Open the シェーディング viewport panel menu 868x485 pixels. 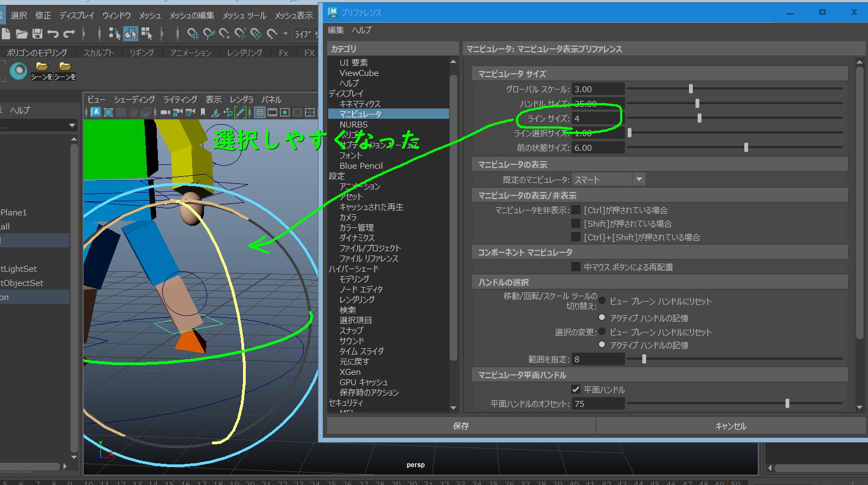[x=135, y=99]
